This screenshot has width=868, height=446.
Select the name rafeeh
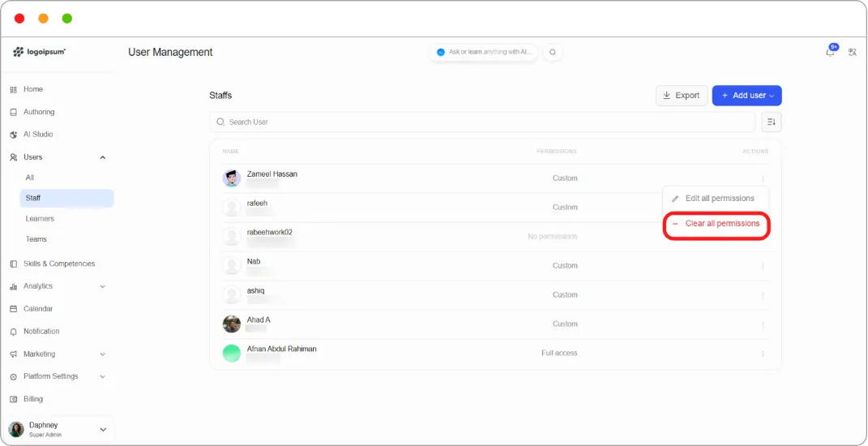click(x=258, y=204)
